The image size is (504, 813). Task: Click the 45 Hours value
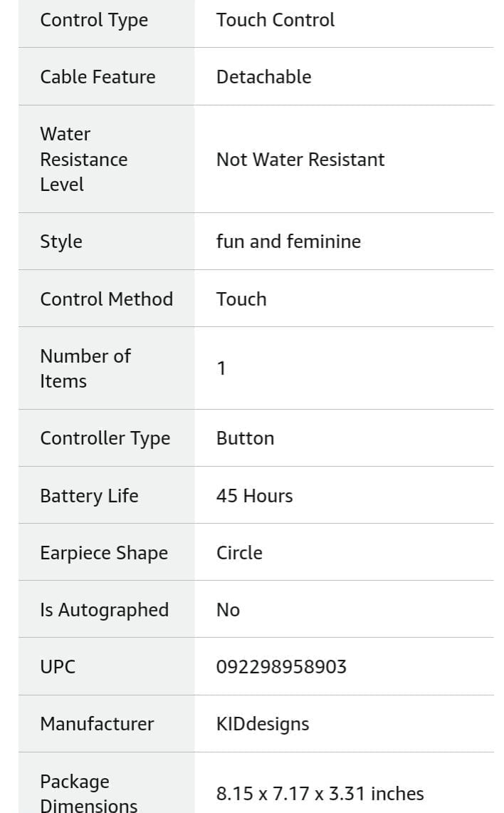tap(254, 496)
